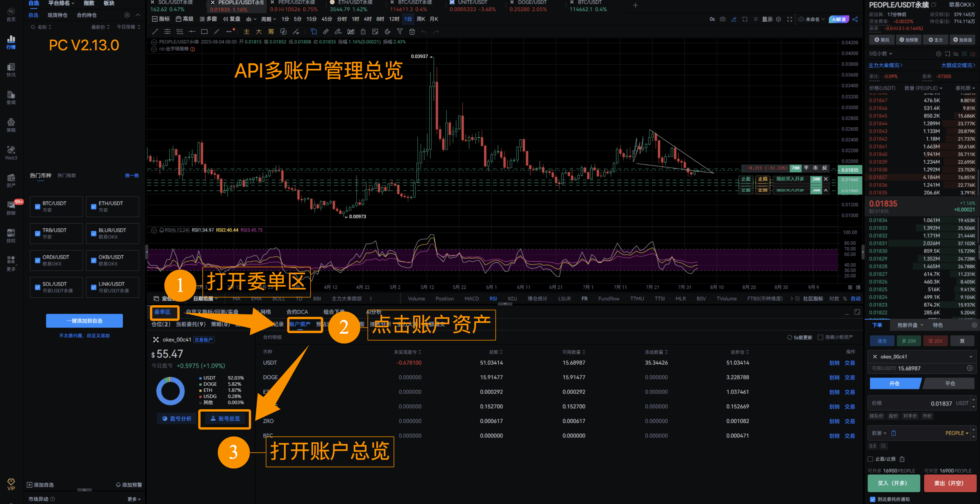980x504 pixels.
Task: Select the bookmark drawing tool
Action: click(x=314, y=32)
